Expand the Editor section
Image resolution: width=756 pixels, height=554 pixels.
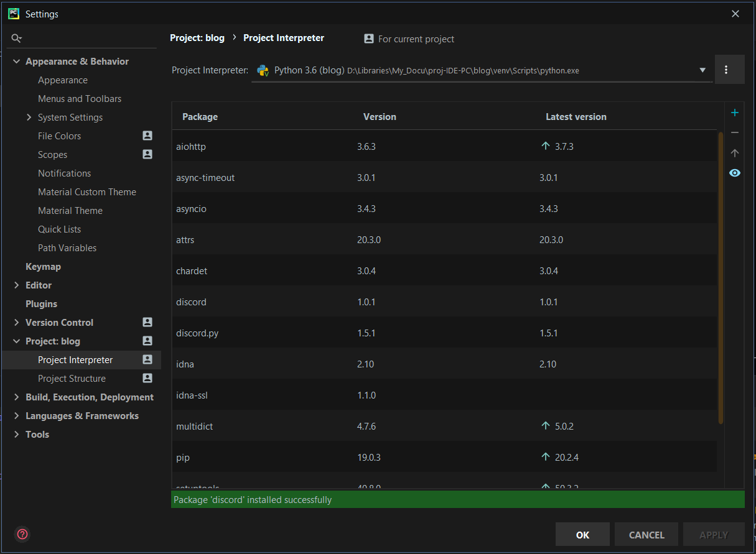16,285
